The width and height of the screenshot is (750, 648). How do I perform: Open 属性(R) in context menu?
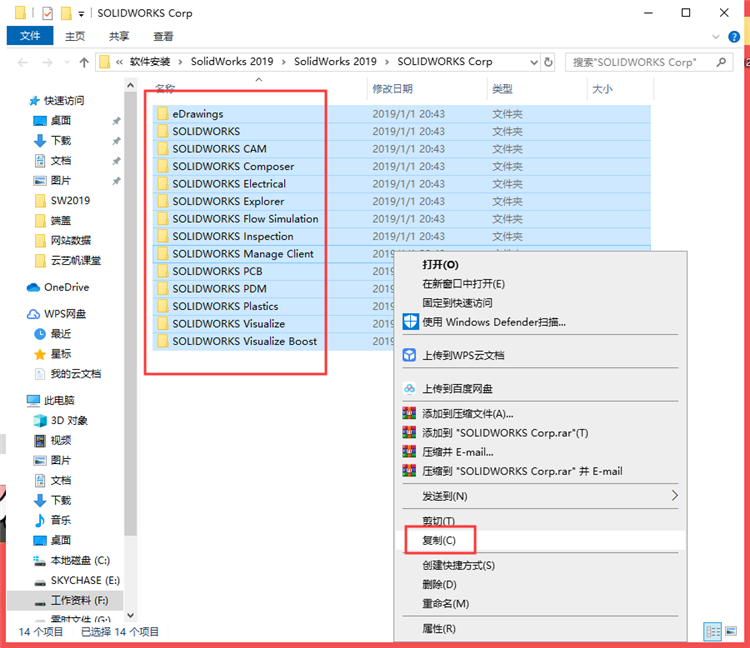540,628
